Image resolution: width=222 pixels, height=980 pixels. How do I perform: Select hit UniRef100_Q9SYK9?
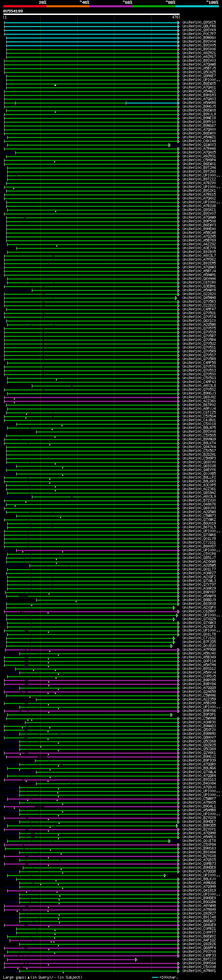[199, 30]
